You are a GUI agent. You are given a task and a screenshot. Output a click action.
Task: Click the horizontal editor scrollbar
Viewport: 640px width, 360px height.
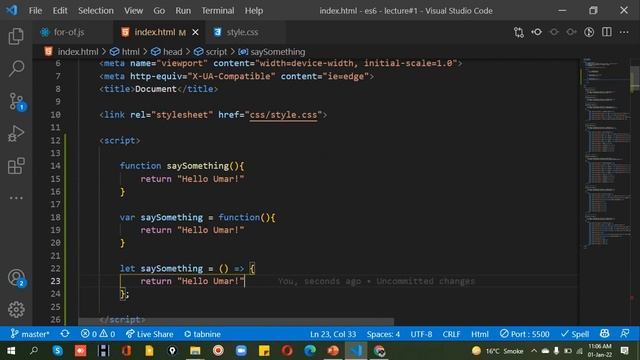(x=236, y=322)
